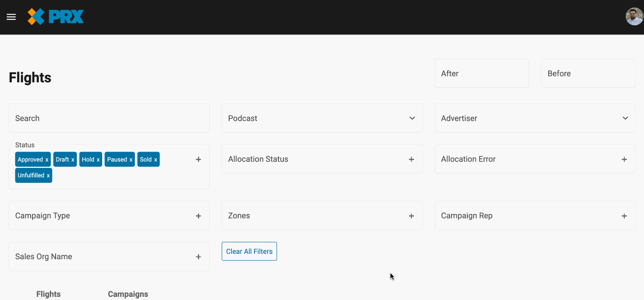Image resolution: width=644 pixels, height=300 pixels.
Task: Remove the Approved status chip
Action: 47,160
